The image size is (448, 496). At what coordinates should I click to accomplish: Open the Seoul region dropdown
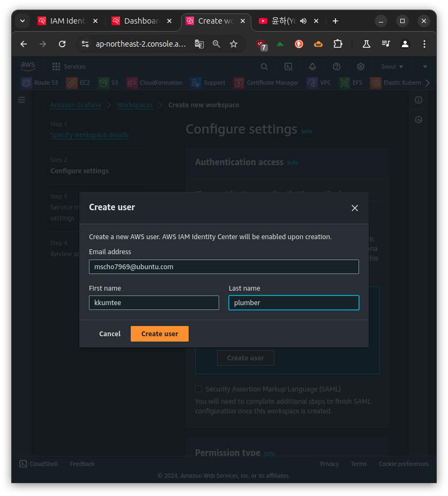[392, 66]
